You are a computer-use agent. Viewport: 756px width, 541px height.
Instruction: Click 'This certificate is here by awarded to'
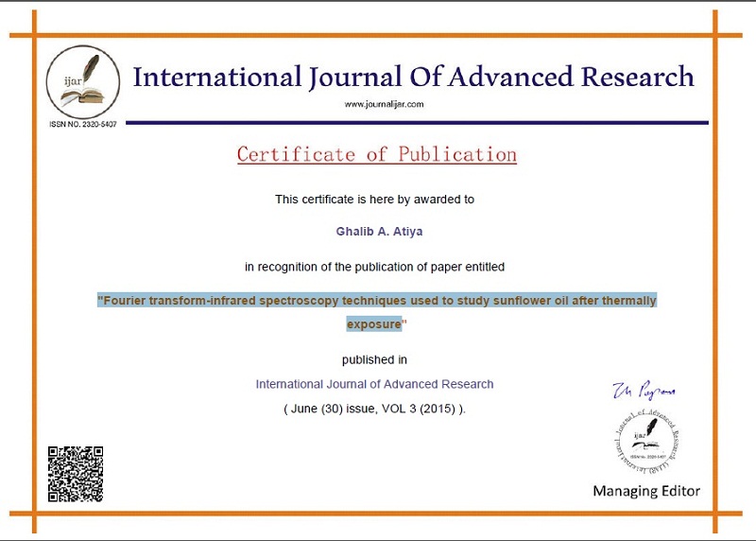coord(374,200)
